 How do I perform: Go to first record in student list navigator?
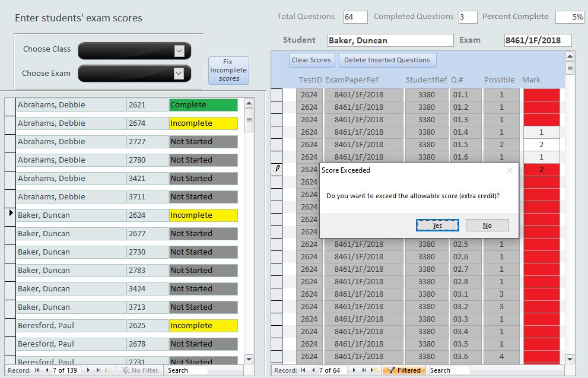pos(37,370)
